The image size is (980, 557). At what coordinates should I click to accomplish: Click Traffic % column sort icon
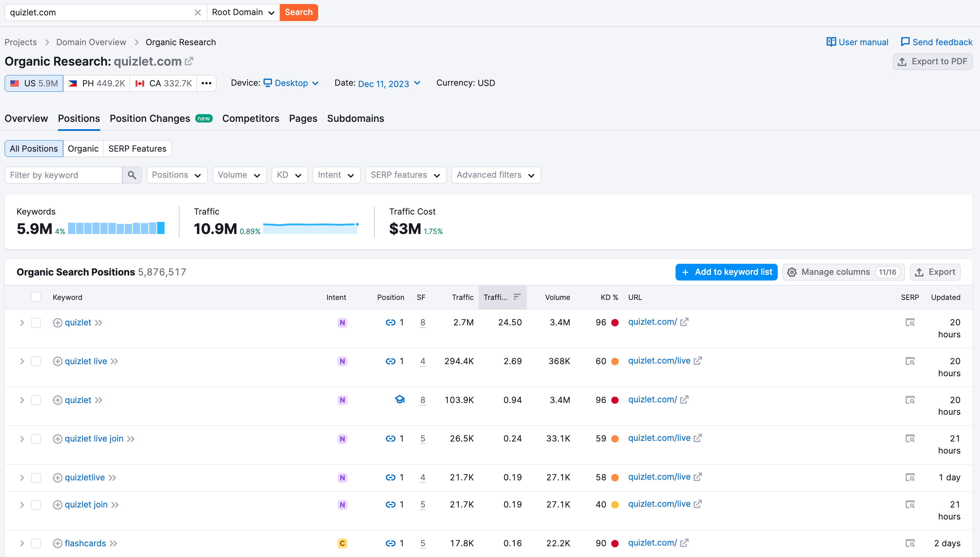click(517, 297)
